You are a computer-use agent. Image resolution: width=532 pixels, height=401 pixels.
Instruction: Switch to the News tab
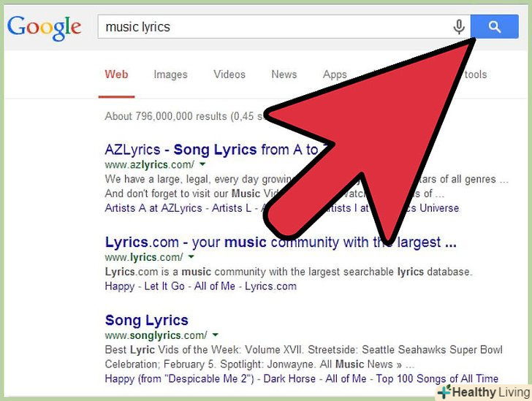click(x=284, y=75)
